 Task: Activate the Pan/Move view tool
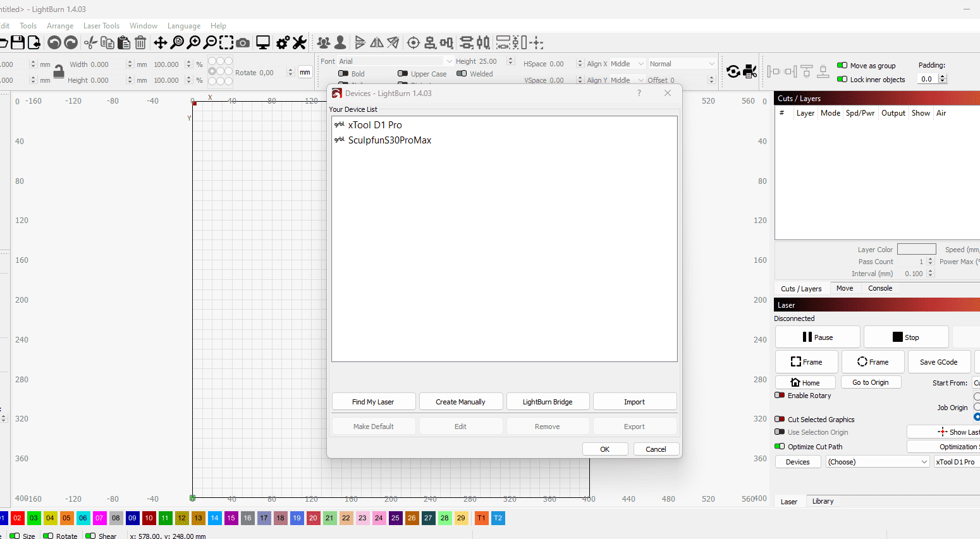(162, 42)
